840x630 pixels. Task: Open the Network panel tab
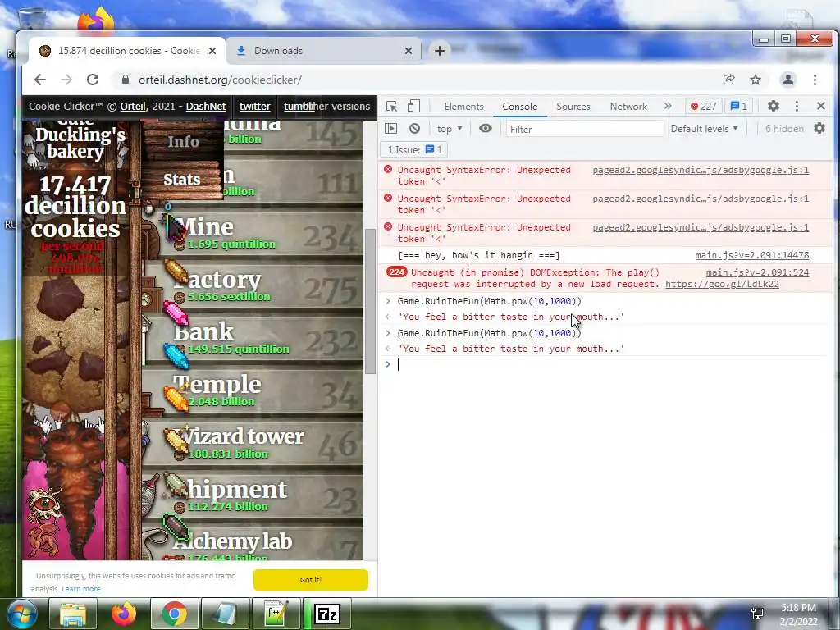tap(628, 107)
